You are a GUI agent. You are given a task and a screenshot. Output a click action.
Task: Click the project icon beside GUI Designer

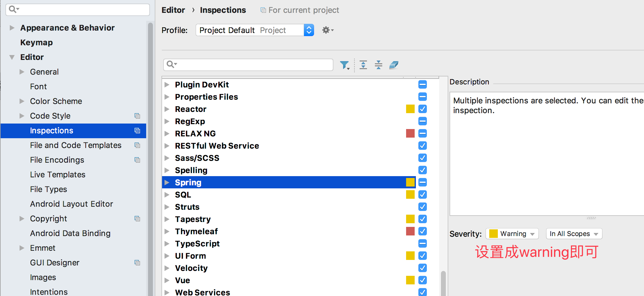pos(137,263)
